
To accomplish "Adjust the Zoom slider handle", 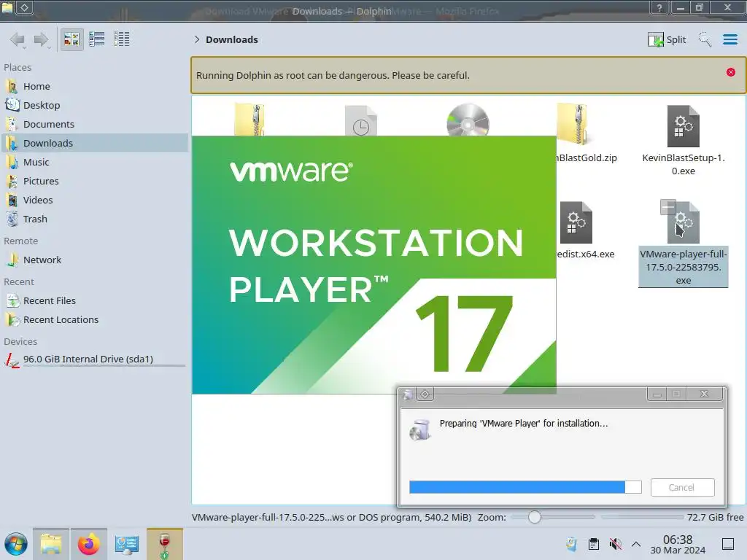I will 535,517.
